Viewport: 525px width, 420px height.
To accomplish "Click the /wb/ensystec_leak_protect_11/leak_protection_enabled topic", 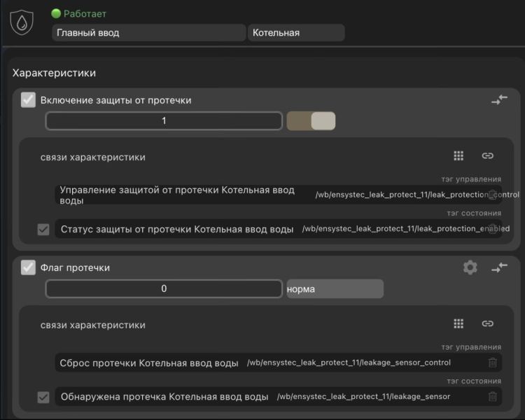I will point(406,229).
